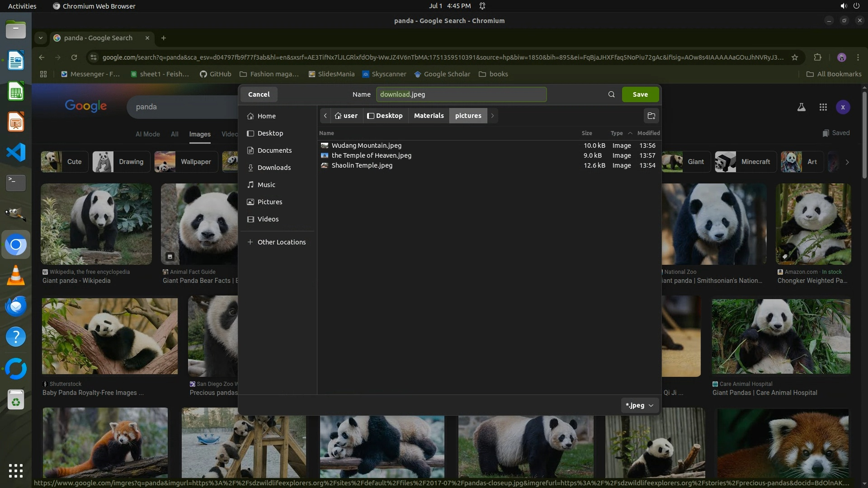Open Search Labs flask icon
The width and height of the screenshot is (868, 488).
pos(801,107)
